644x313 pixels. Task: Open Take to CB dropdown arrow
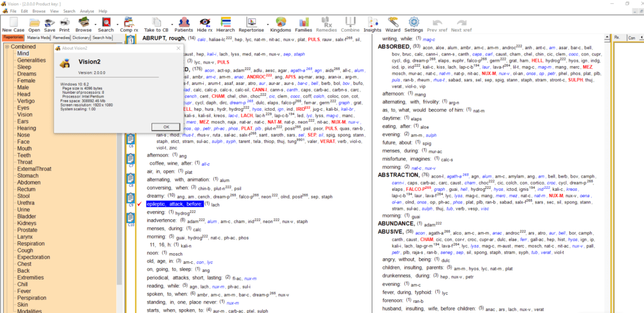click(171, 23)
